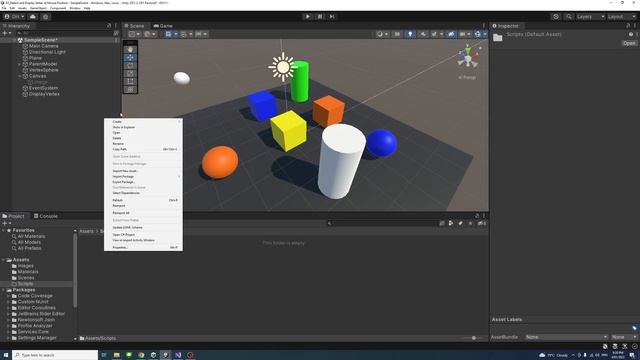Viewport: 640px width, 360px height.
Task: Click the Windows Start button
Action: point(6,355)
